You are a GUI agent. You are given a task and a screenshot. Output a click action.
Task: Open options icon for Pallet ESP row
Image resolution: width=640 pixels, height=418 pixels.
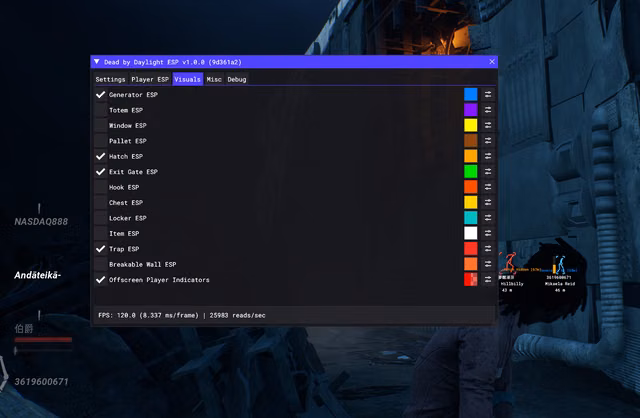pyautogui.click(x=488, y=141)
